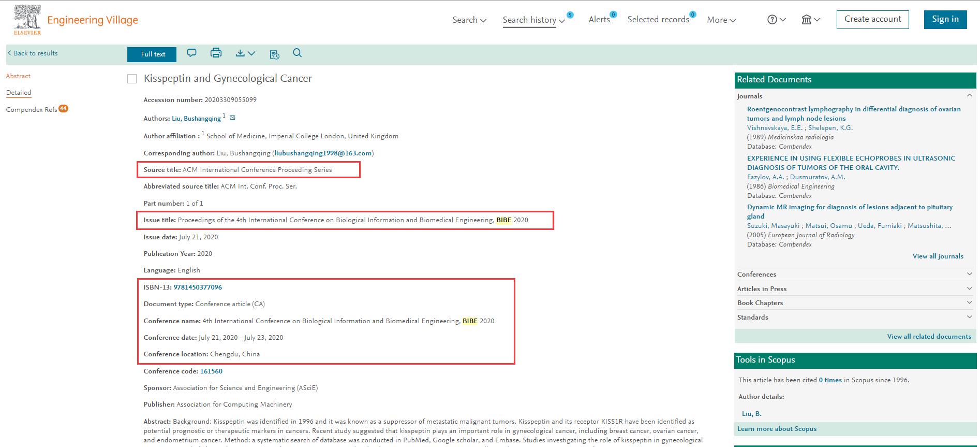Click the accession number 20203309055099 text
This screenshot has width=980, height=447.
(x=230, y=100)
